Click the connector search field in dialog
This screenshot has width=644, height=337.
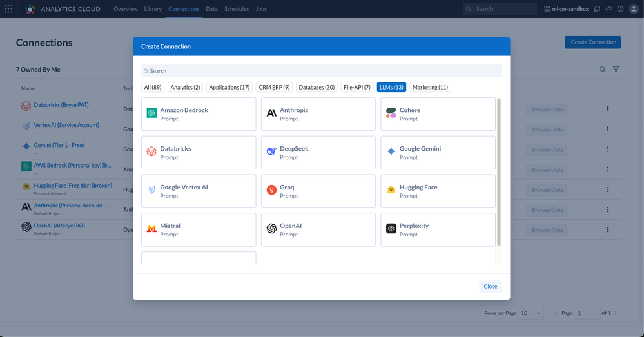tap(321, 71)
